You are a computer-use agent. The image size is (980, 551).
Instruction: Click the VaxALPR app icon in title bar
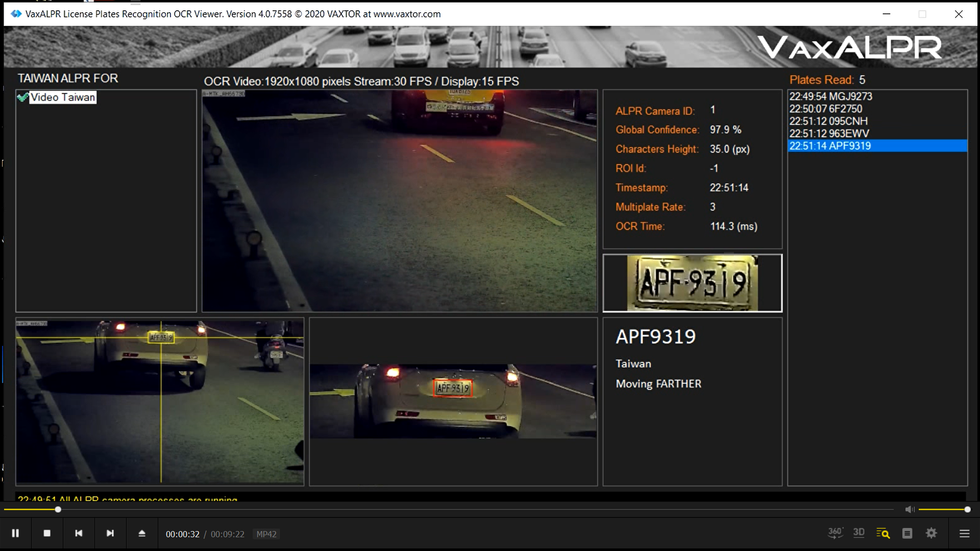(16, 14)
